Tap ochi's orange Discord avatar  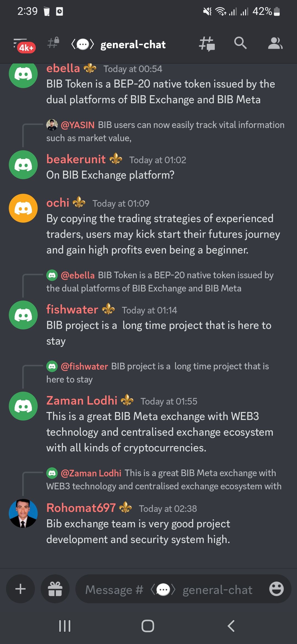point(23,208)
